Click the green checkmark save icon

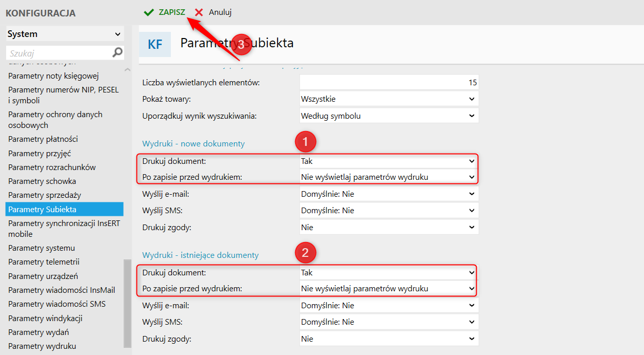(x=149, y=12)
